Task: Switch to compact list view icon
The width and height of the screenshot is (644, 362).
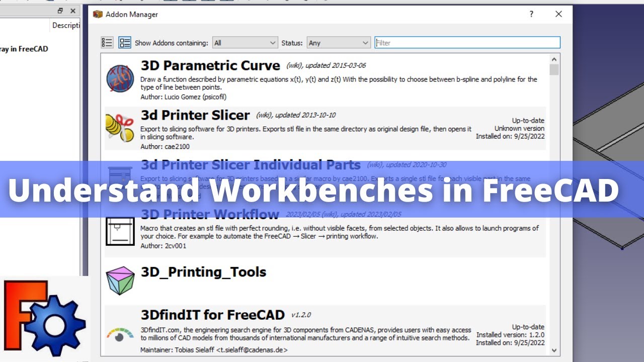Action: [107, 43]
